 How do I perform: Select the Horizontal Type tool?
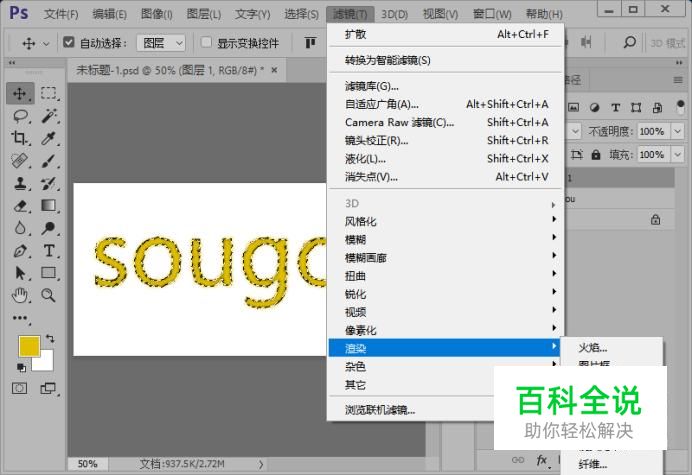49,251
